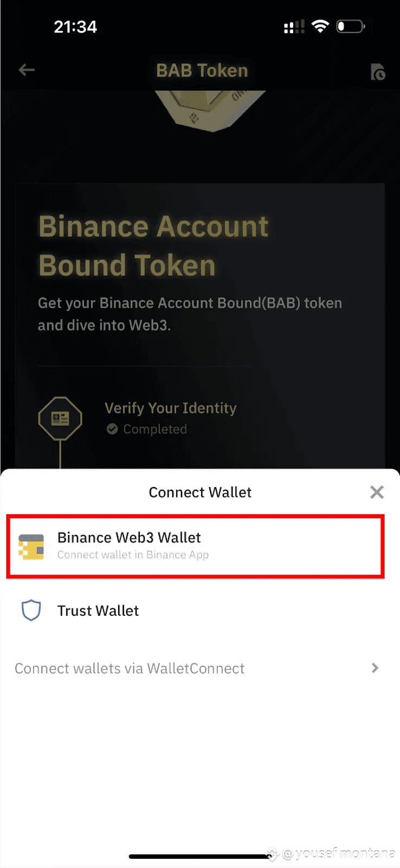Tap the Wi-Fi status icon
This screenshot has width=400, height=868.
320,26
